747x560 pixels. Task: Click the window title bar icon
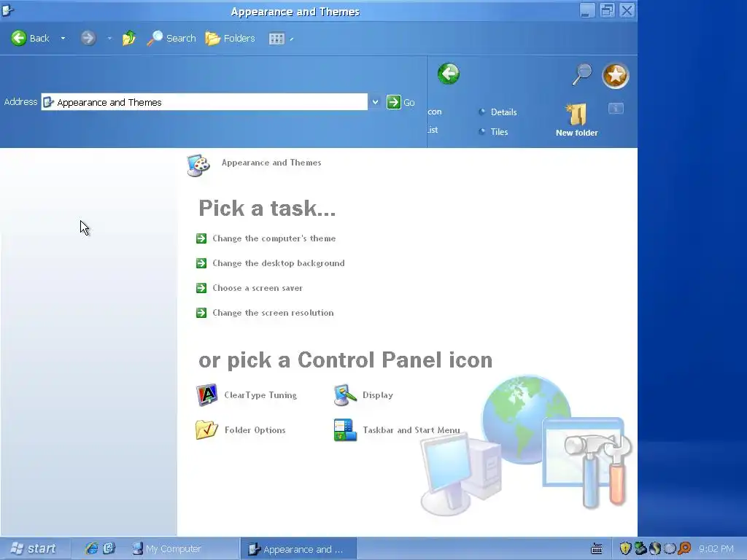[x=7, y=10]
